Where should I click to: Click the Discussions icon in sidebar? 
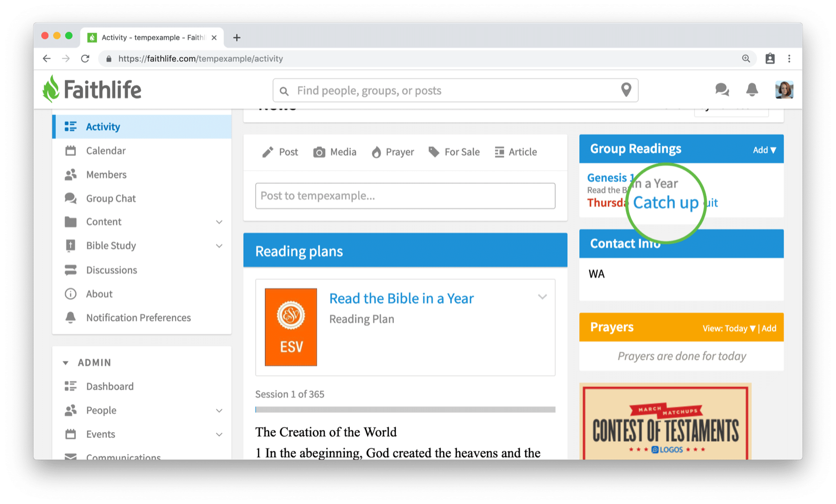71,270
